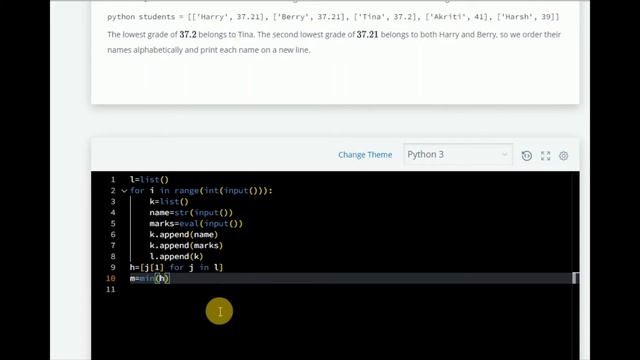
Task: Click line number 10 in gutter
Action: (x=111, y=278)
